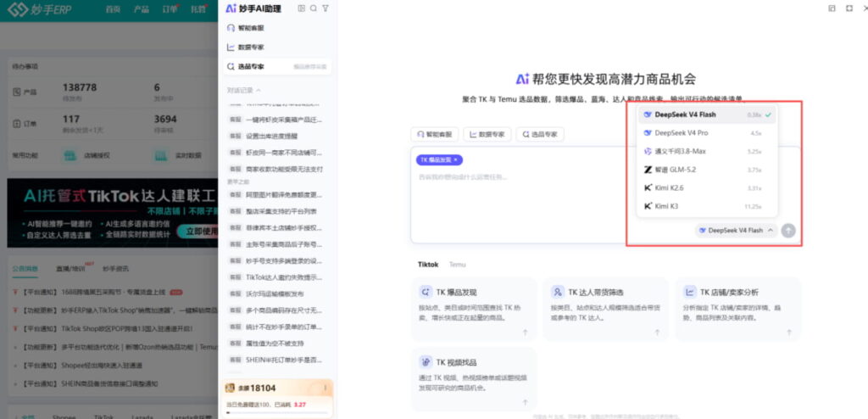Screen dimensions: 868x419
Task: Click the TK 视频找品 card icon
Action: pos(426,362)
